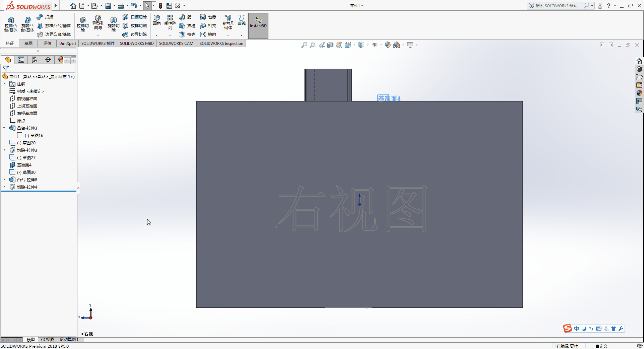Switch to the SOLIDWORKS CAM tab
The image size is (644, 349).
176,44
